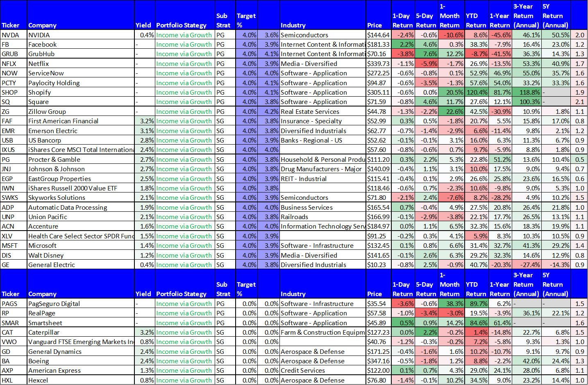Viewport: 588px width, 385px height.
Task: Click the Accenture company cell
Action: click(x=81, y=226)
